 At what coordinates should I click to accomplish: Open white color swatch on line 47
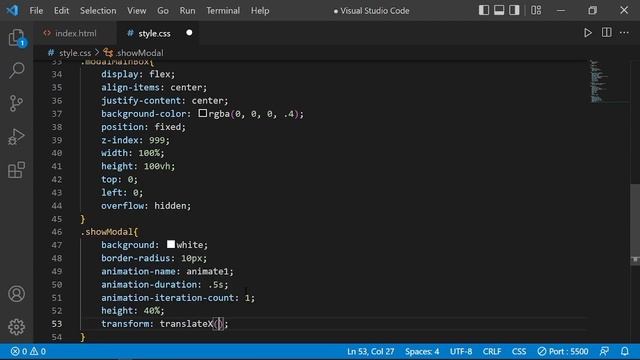[171, 244]
